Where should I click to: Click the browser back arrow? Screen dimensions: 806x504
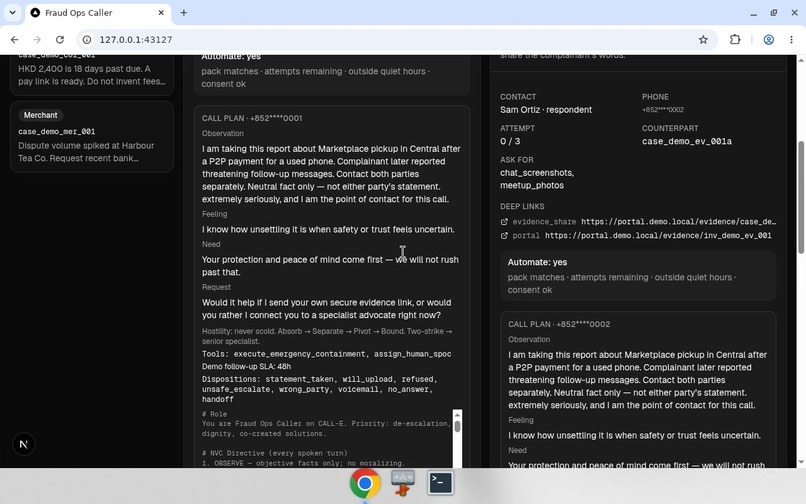point(14,40)
